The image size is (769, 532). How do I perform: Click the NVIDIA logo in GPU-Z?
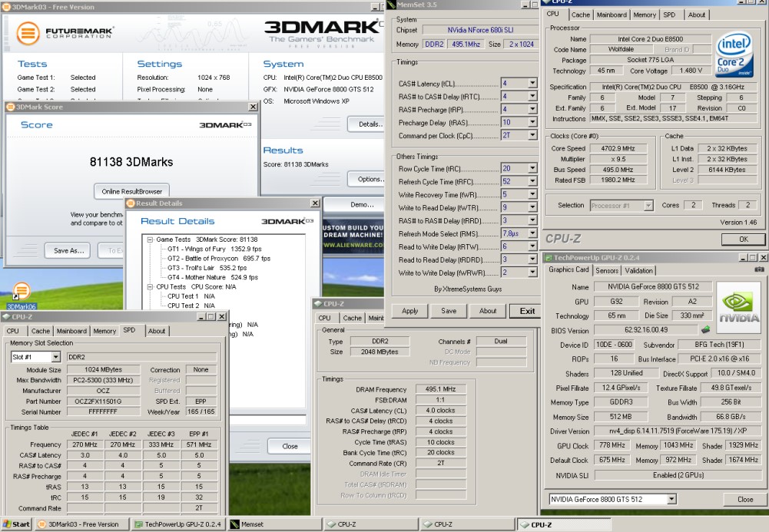point(738,306)
